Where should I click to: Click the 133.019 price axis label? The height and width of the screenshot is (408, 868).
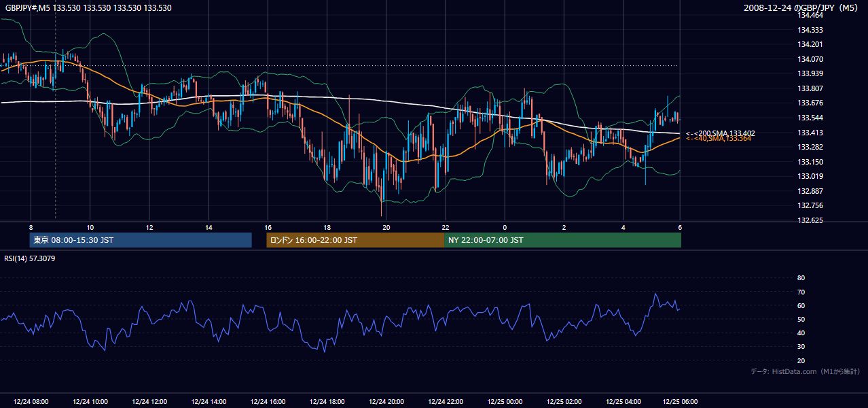pos(810,176)
